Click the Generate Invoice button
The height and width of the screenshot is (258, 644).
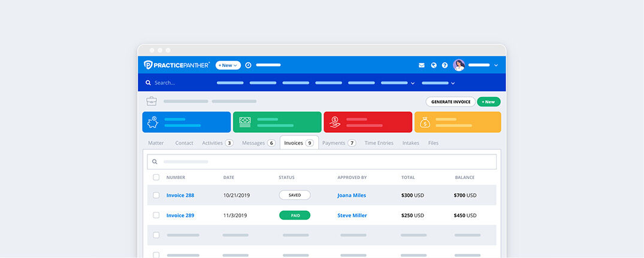coord(451,102)
